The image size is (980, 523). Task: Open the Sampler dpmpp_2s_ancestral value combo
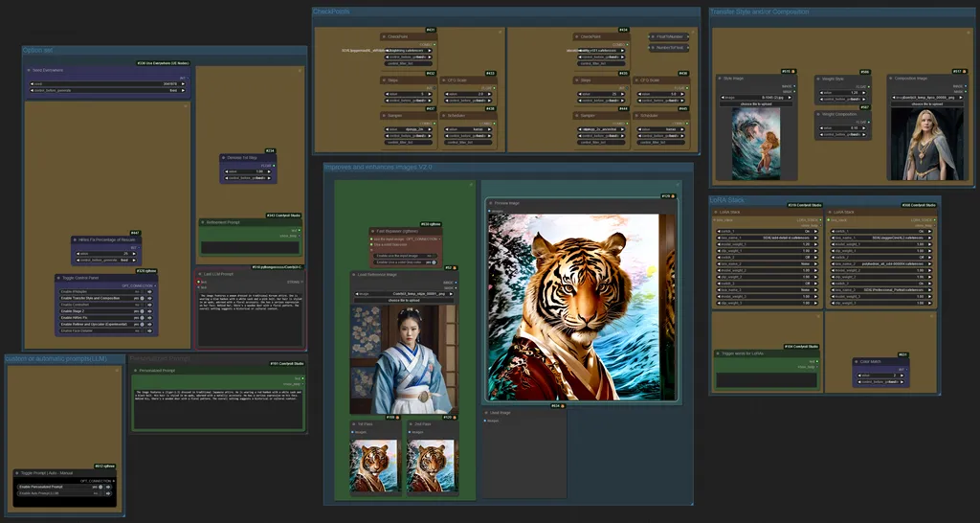601,129
